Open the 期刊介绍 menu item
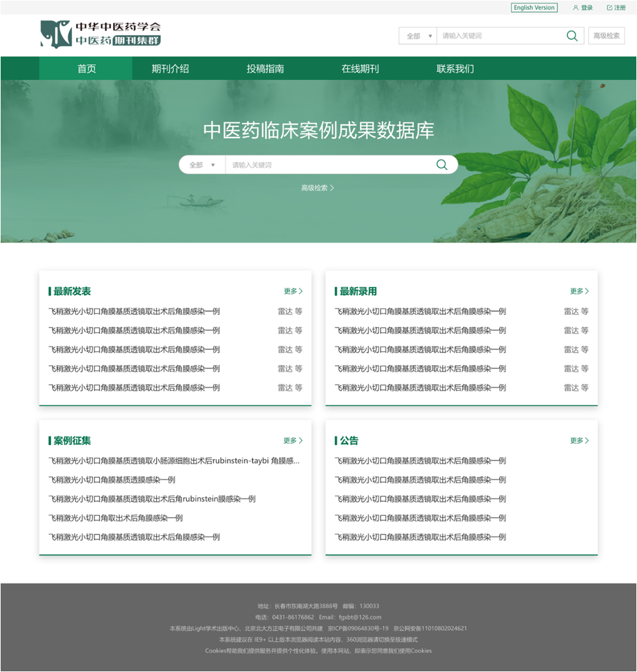 pyautogui.click(x=170, y=69)
